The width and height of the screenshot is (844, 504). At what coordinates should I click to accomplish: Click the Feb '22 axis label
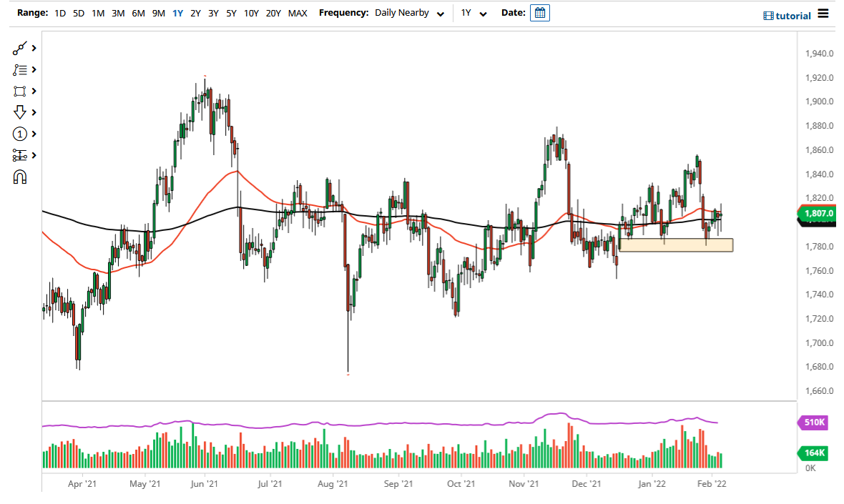712,483
